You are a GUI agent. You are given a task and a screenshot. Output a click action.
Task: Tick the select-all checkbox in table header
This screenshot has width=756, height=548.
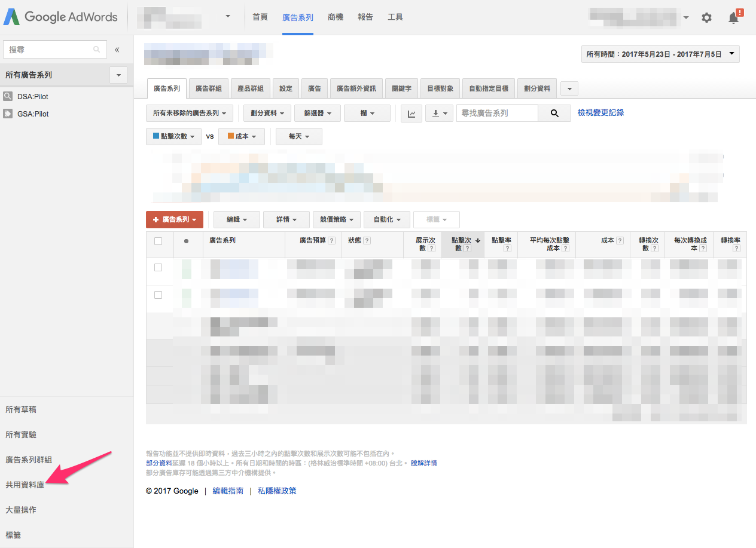click(158, 241)
